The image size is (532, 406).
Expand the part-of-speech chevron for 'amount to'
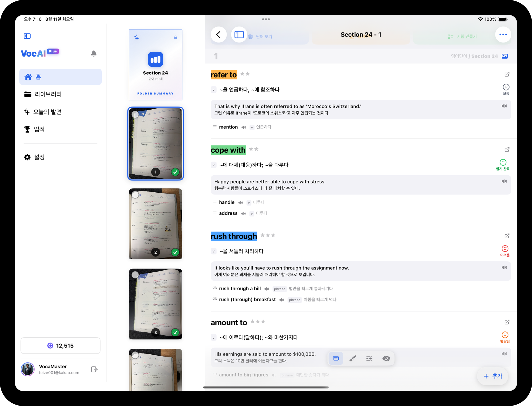(213, 338)
